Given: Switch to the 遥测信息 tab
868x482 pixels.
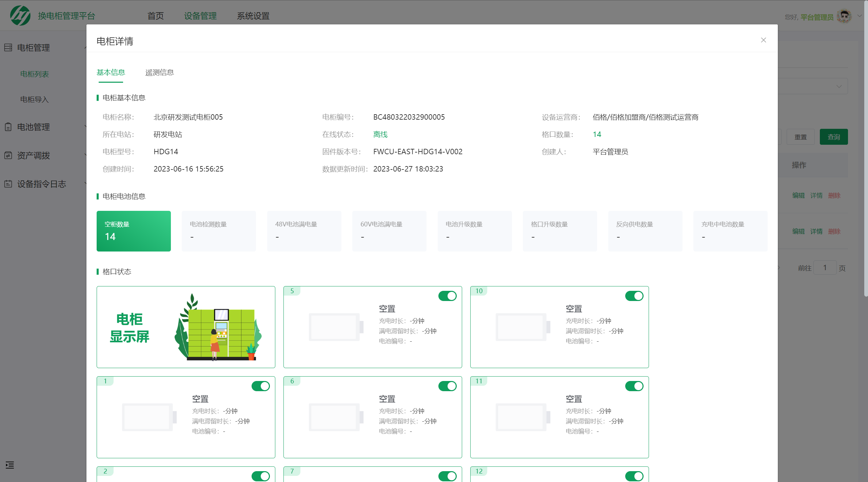Looking at the screenshot, I should [x=159, y=72].
